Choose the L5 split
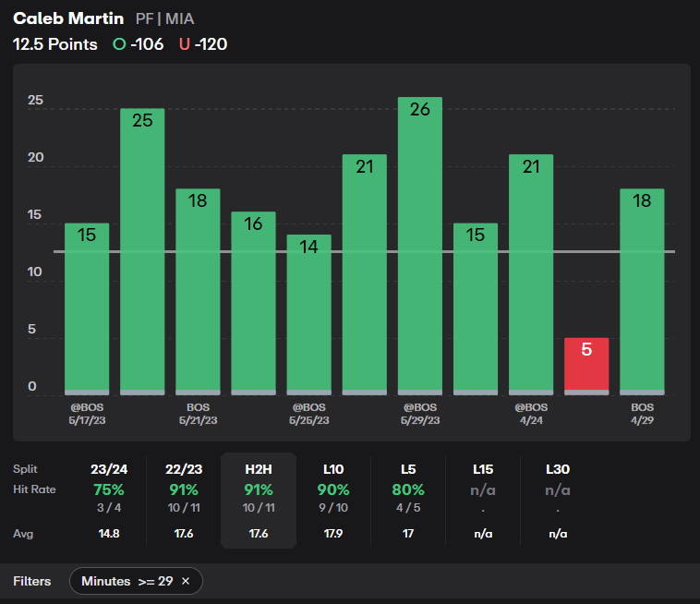Image resolution: width=700 pixels, height=604 pixels. pyautogui.click(x=408, y=469)
